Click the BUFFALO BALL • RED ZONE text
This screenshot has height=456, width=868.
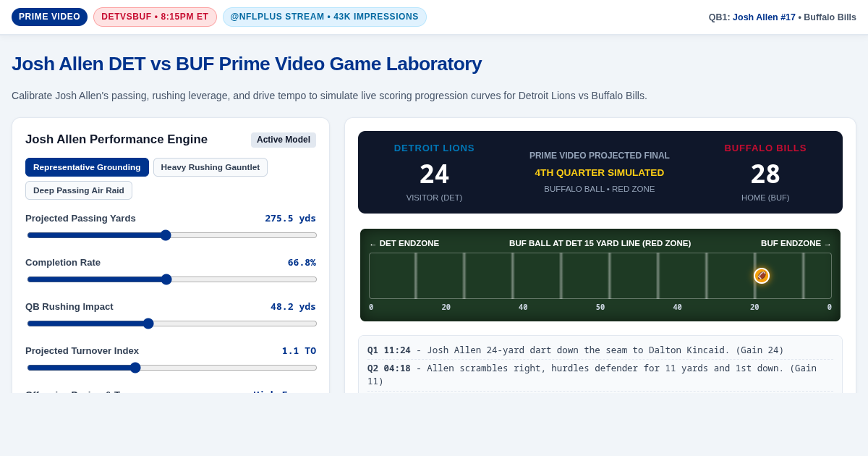tap(600, 189)
